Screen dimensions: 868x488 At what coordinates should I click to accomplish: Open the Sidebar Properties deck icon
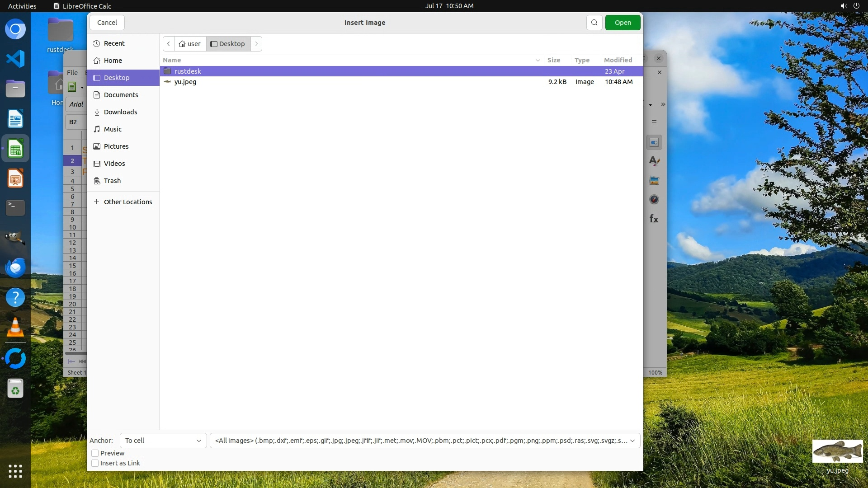pyautogui.click(x=654, y=143)
